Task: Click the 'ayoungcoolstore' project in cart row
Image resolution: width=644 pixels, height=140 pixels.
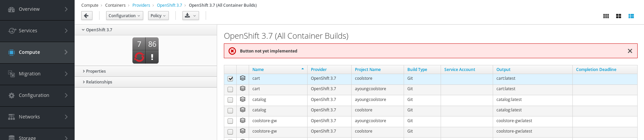Action: tap(370, 89)
